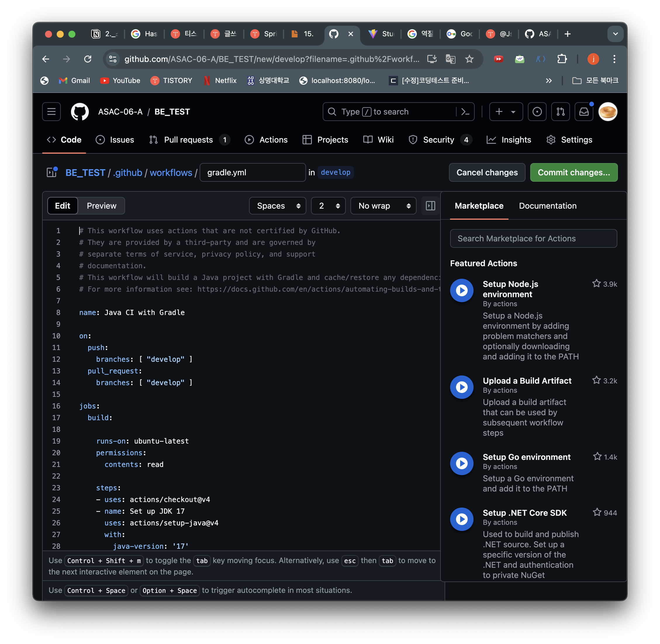Open the Setup Node.js environment action title
Viewport: 660px width, 644px height.
(x=510, y=289)
